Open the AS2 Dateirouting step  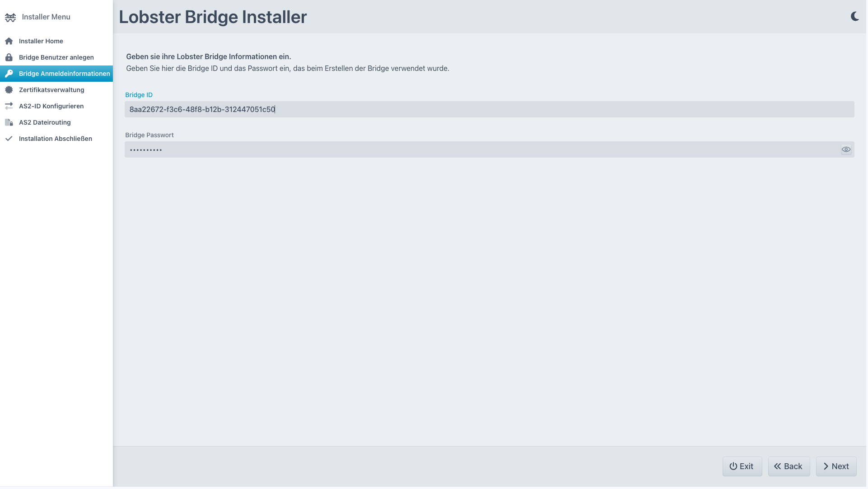pyautogui.click(x=45, y=122)
